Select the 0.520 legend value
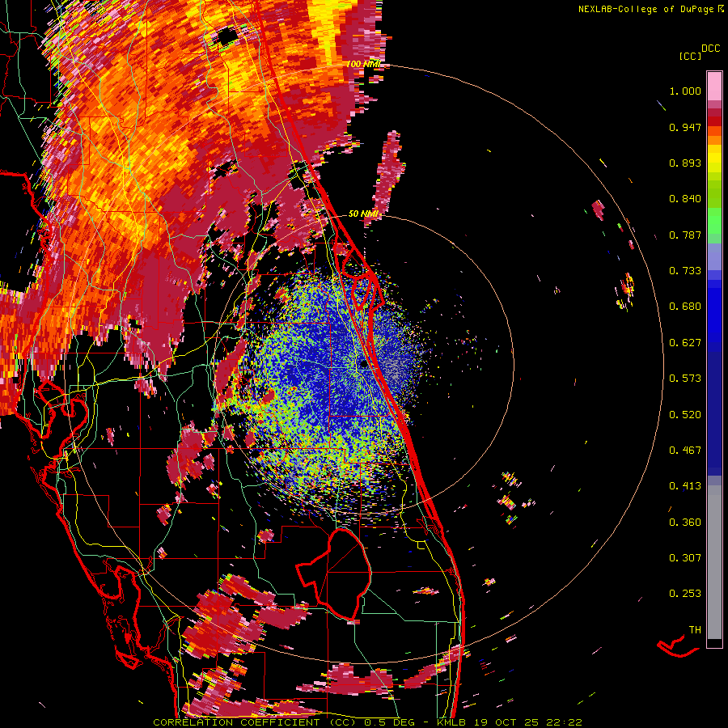The height and width of the screenshot is (728, 728). pos(685,415)
